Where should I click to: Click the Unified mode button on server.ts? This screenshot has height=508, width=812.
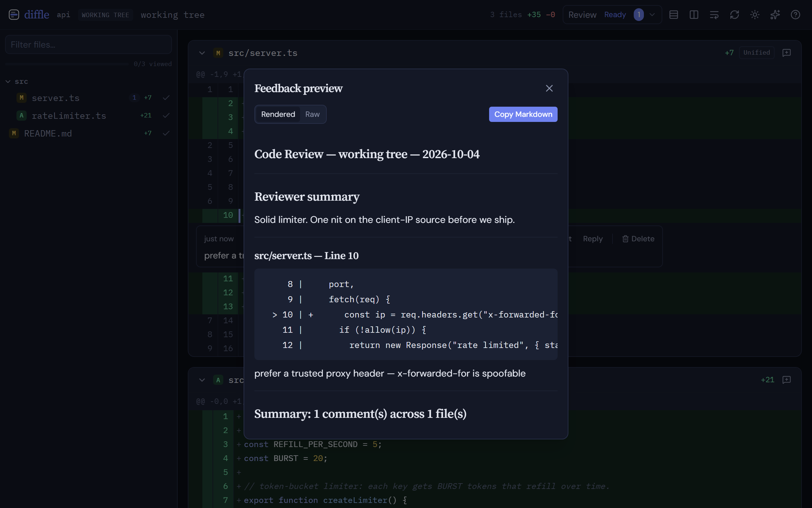coord(756,53)
